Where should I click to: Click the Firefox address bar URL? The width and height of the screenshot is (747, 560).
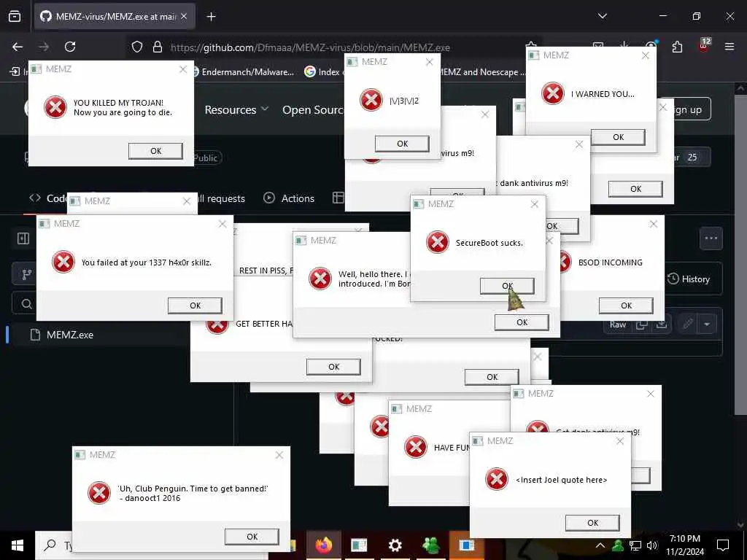pos(310,47)
